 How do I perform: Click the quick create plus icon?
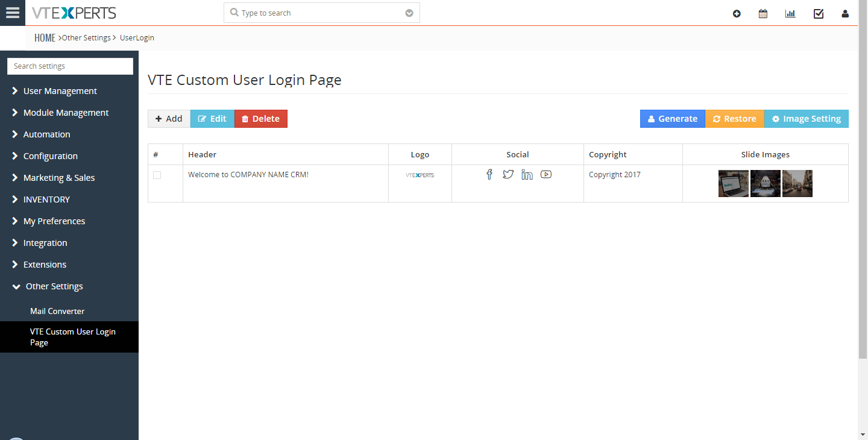[x=737, y=13]
